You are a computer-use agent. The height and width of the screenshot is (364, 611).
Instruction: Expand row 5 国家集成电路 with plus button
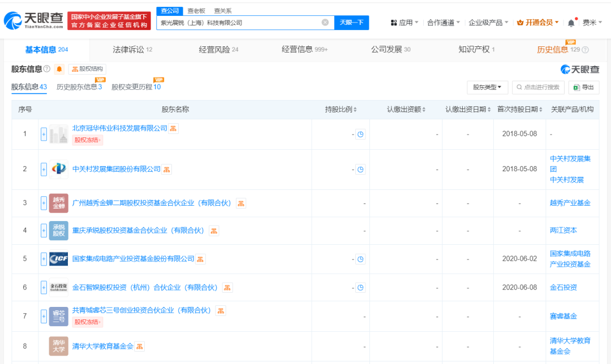pos(44,259)
